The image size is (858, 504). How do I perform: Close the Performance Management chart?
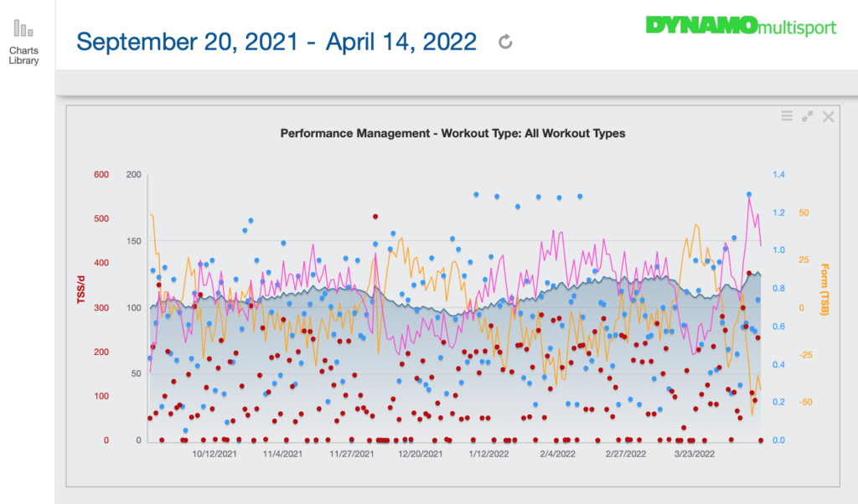pos(829,116)
